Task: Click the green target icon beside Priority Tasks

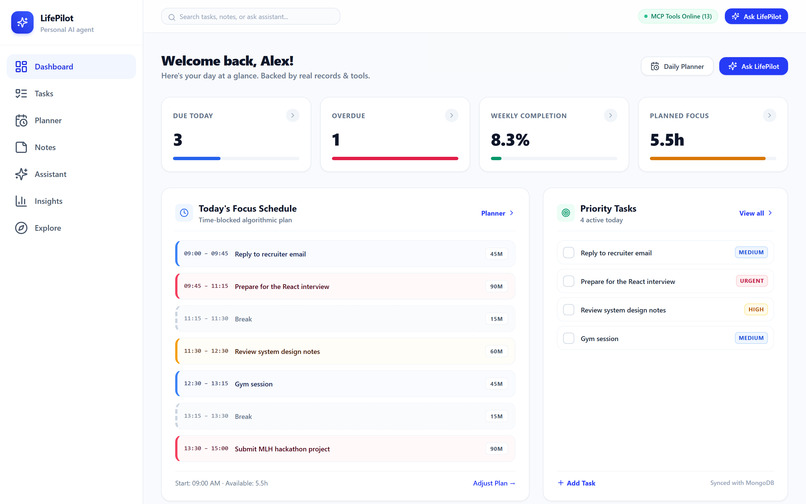Action: click(x=566, y=212)
